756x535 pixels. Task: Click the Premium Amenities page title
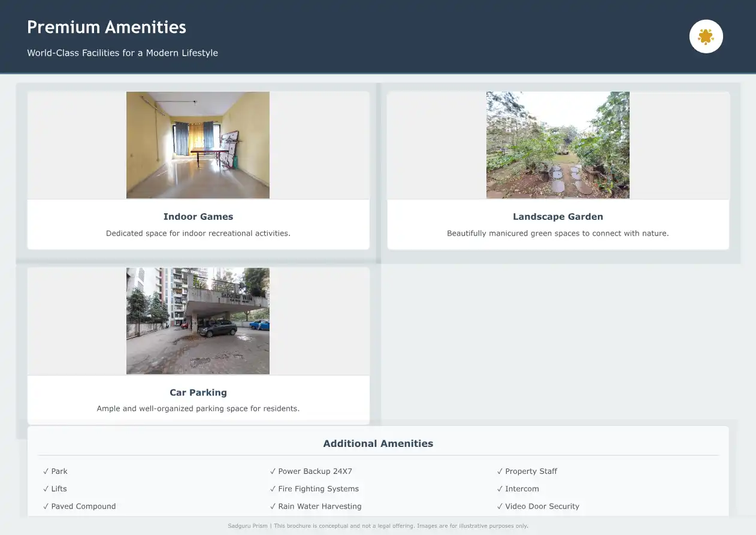click(x=107, y=28)
